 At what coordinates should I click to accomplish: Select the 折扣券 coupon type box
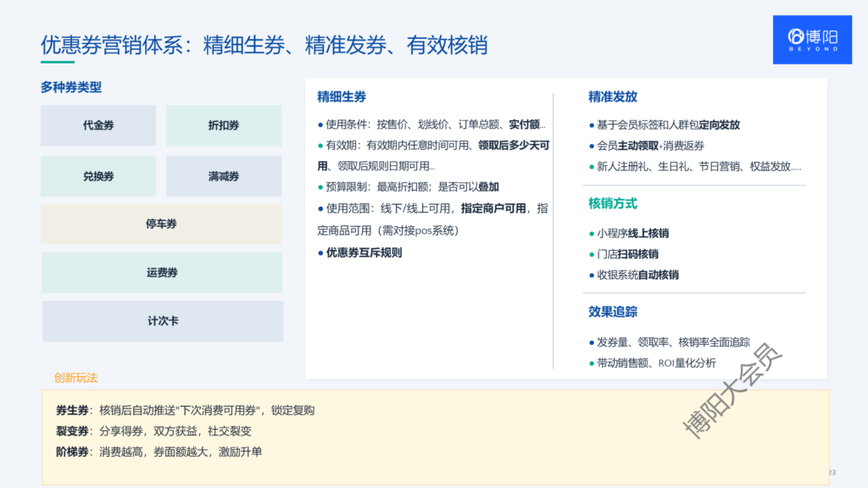[x=224, y=125]
